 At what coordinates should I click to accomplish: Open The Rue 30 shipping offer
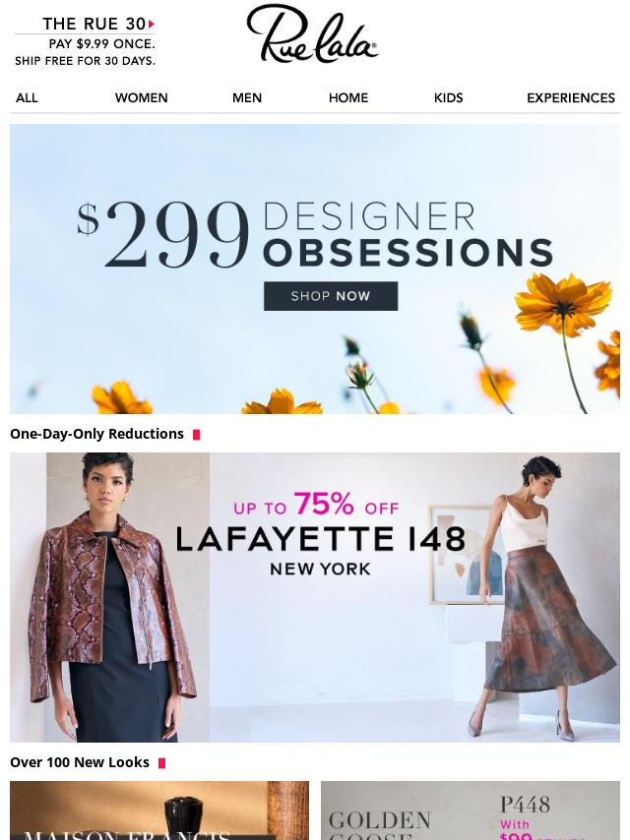(86, 41)
